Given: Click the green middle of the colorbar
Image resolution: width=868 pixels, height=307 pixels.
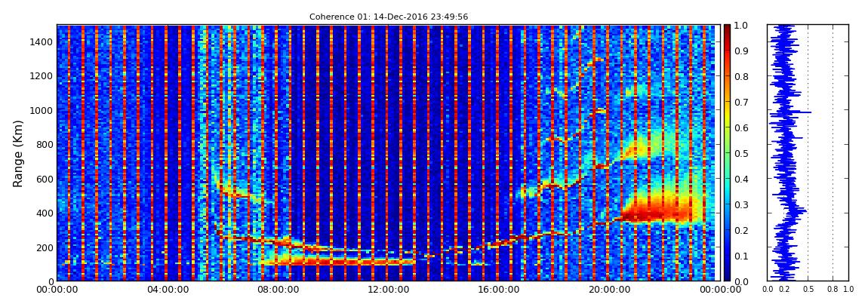Looking at the screenshot, I should click(728, 153).
